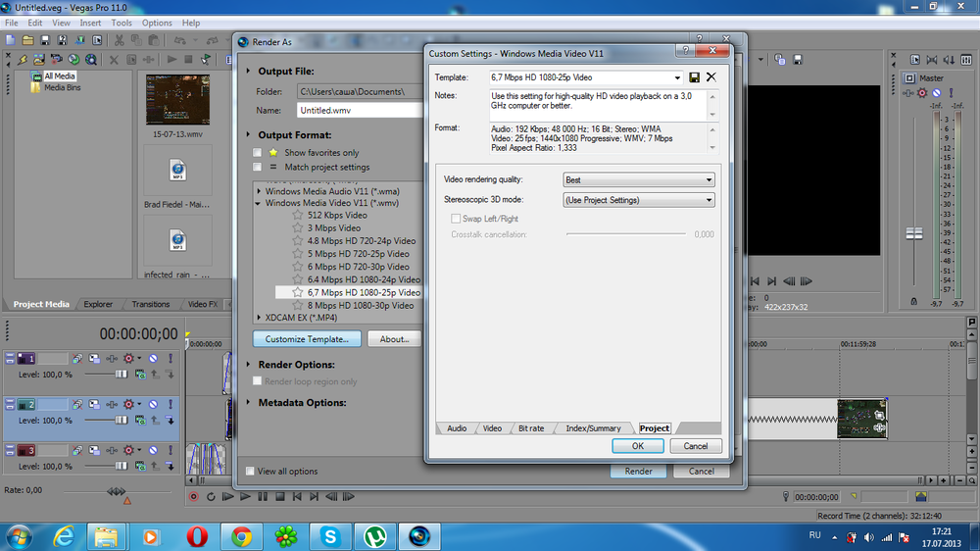Check the View all options box
Image resolution: width=980 pixels, height=551 pixels.
[x=251, y=472]
